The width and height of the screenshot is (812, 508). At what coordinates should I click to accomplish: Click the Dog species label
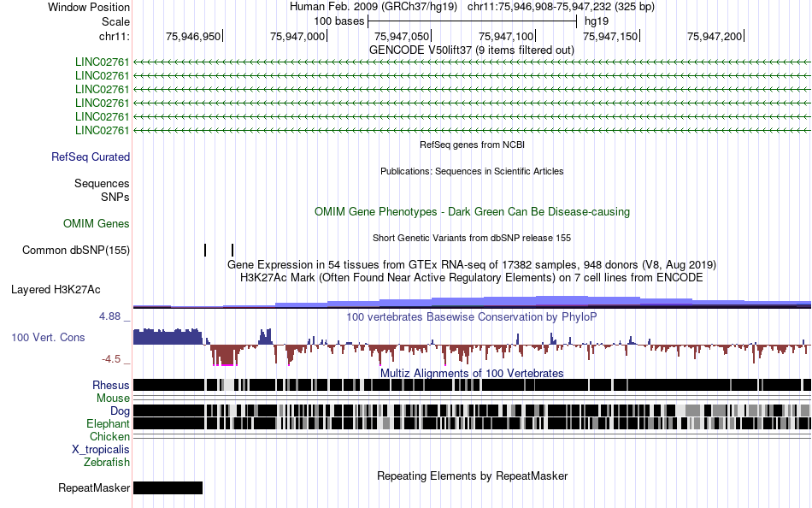(x=120, y=411)
